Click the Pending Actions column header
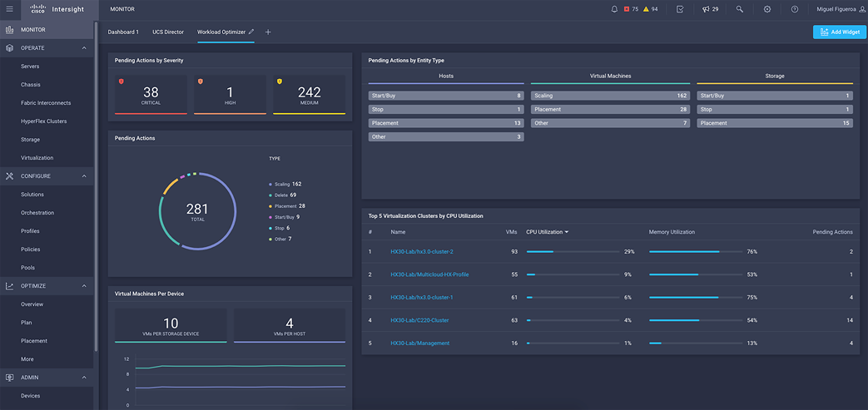The width and height of the screenshot is (868, 410). click(832, 232)
